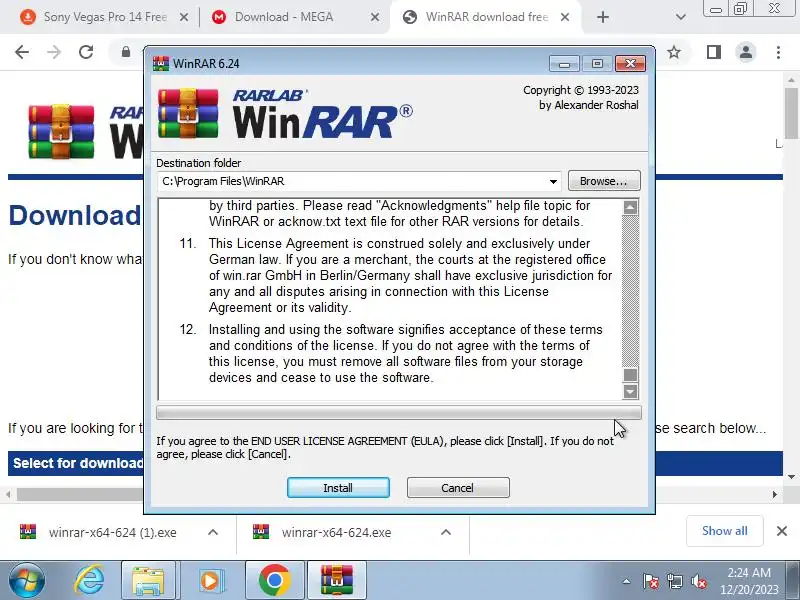The height and width of the screenshot is (600, 800).
Task: Open the Chrome three-dot menu
Action: (778, 52)
